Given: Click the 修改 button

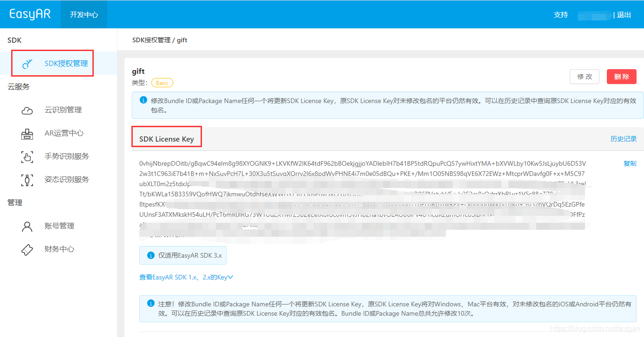Looking at the screenshot, I should coord(585,77).
